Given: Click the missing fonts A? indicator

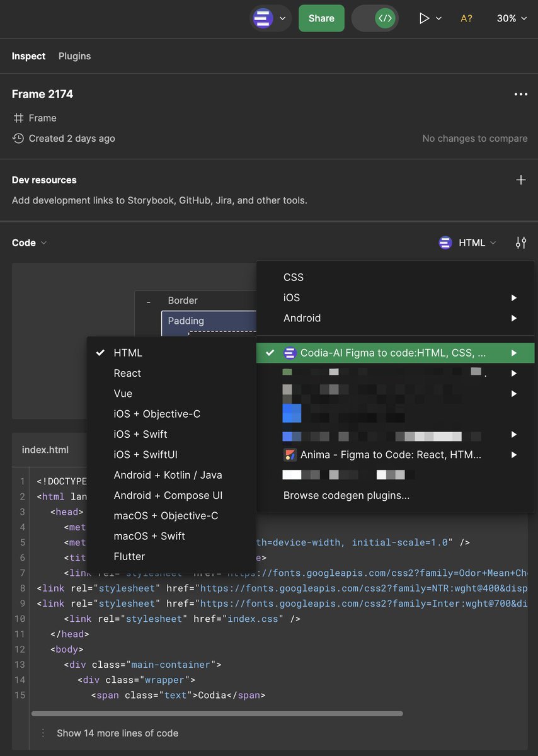Looking at the screenshot, I should tap(466, 18).
